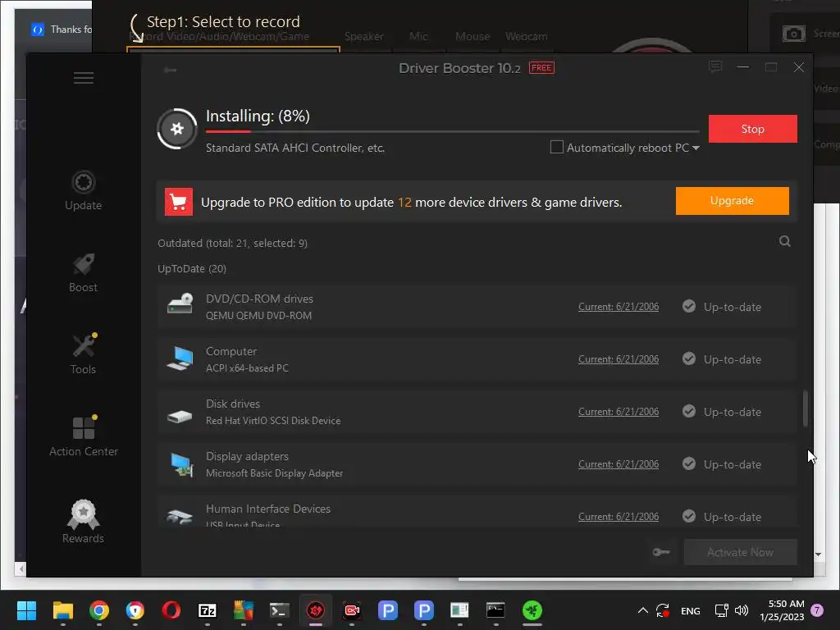Select Webcam tab in recorder window behind
Image resolution: width=840 pixels, height=630 pixels.
526,36
